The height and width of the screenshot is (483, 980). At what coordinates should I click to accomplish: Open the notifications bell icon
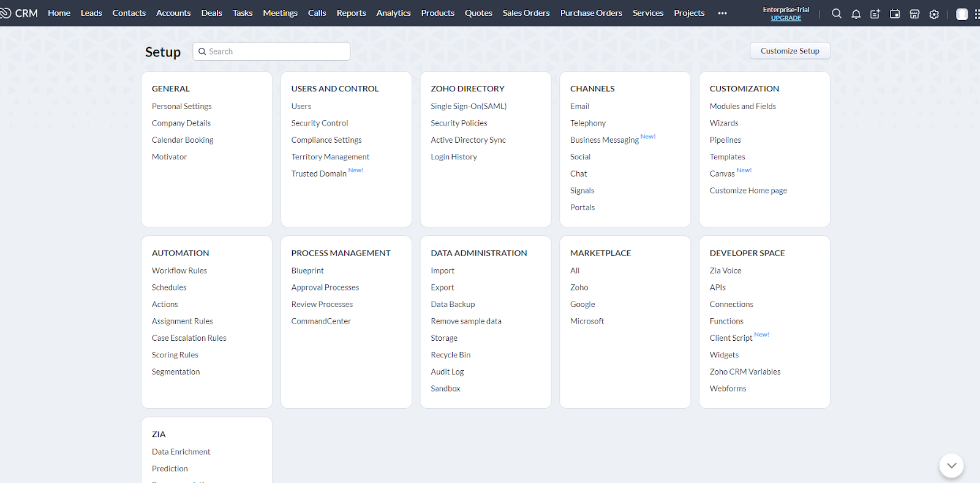point(856,14)
